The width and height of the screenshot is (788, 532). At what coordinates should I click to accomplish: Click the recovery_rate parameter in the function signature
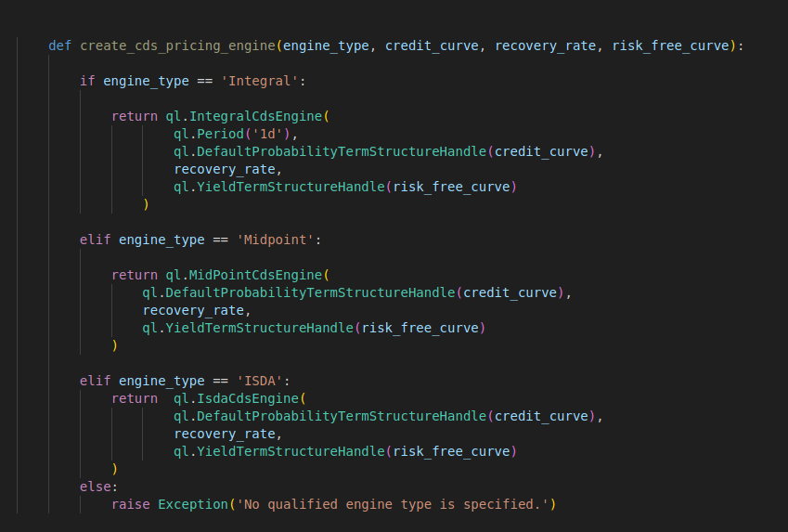545,45
